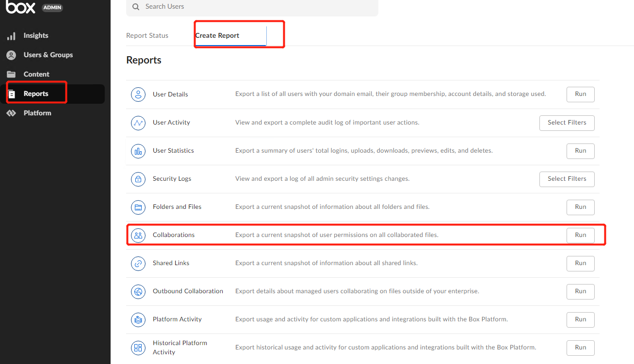Image resolution: width=634 pixels, height=364 pixels.
Task: Run the User Statistics report
Action: point(581,151)
